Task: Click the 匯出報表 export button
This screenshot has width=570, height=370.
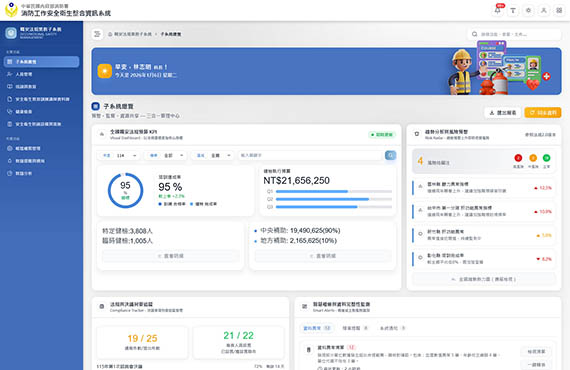Action: pos(503,113)
